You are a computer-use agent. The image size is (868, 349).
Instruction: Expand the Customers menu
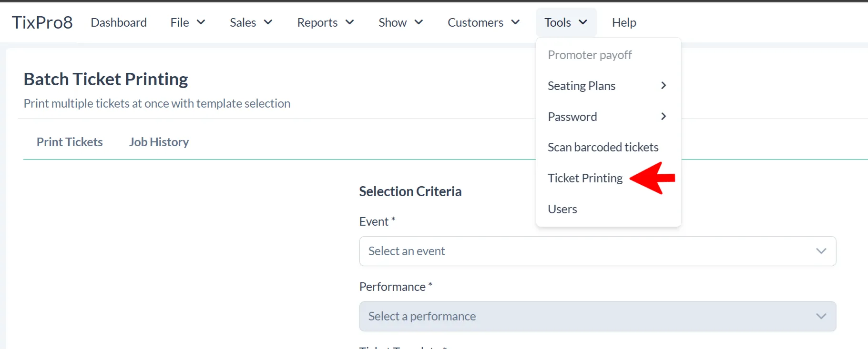point(484,22)
